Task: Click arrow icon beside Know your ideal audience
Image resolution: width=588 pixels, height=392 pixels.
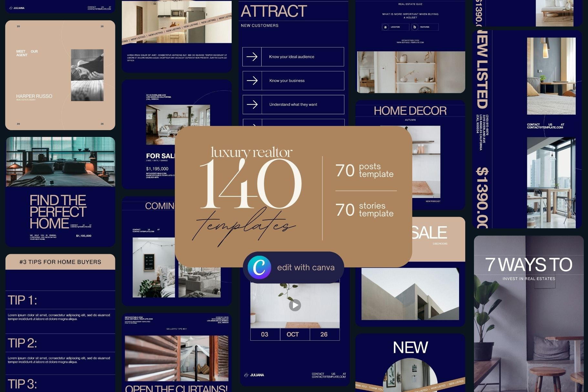Action: tap(252, 57)
